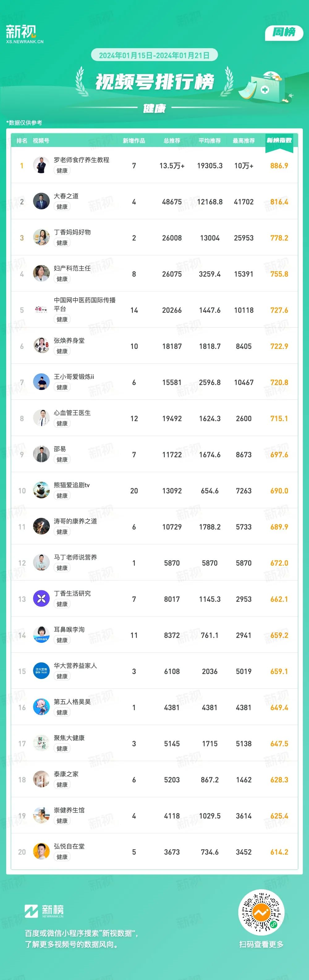Click the 聚焦大健康 logo icon
This screenshot has height=980, width=309.
pyautogui.click(x=41, y=743)
